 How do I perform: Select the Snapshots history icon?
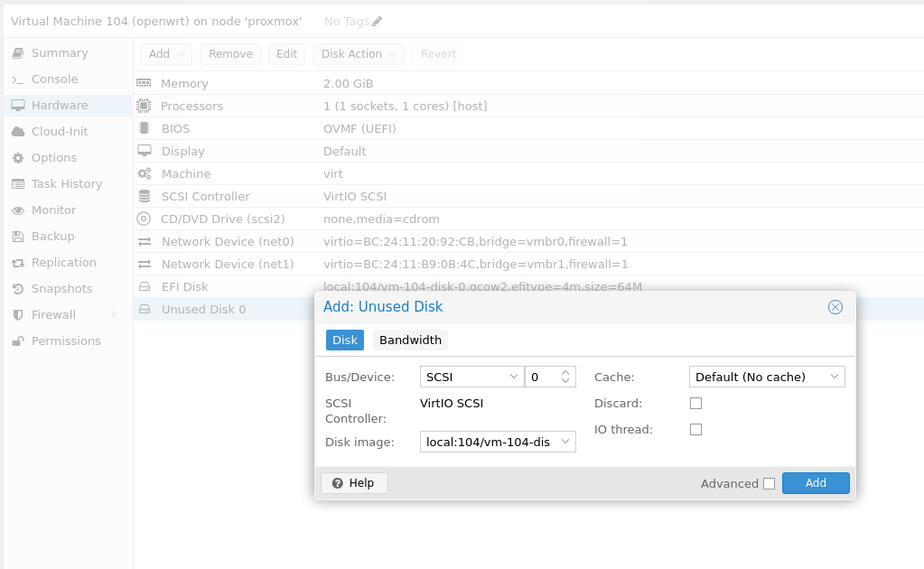click(x=17, y=289)
